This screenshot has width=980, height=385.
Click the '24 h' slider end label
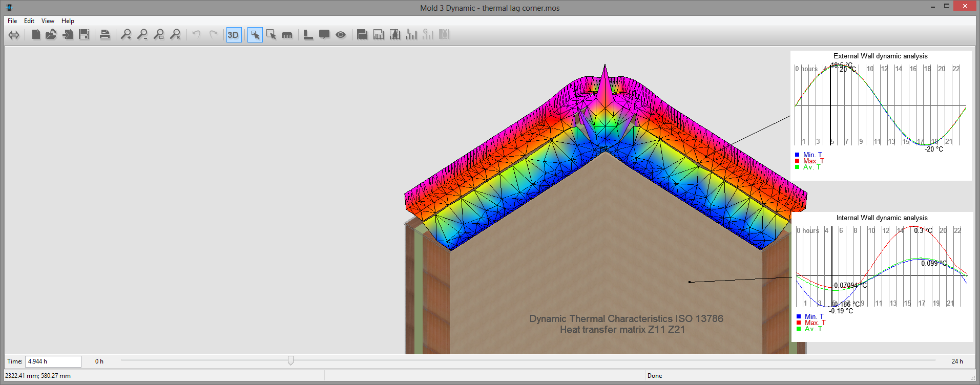(x=957, y=361)
